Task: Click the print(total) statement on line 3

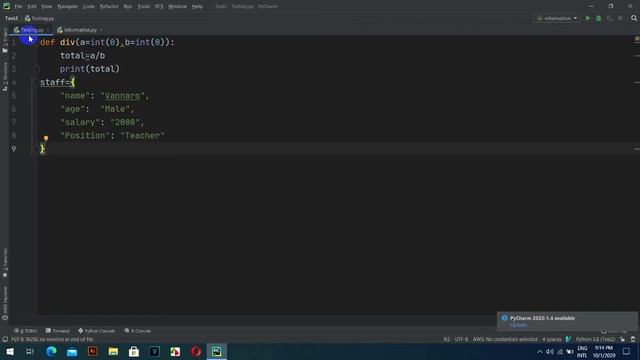Action: tap(90, 69)
